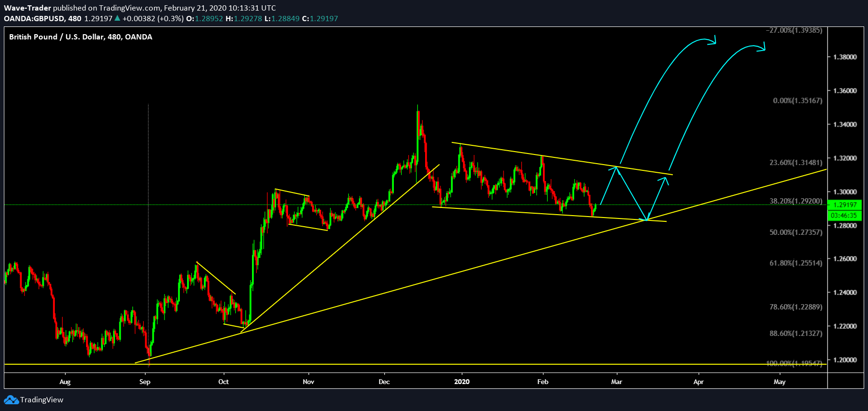The image size is (868, 411).
Task: Click the 100.00%(1.19547) Fibonacci label
Action: pos(794,363)
